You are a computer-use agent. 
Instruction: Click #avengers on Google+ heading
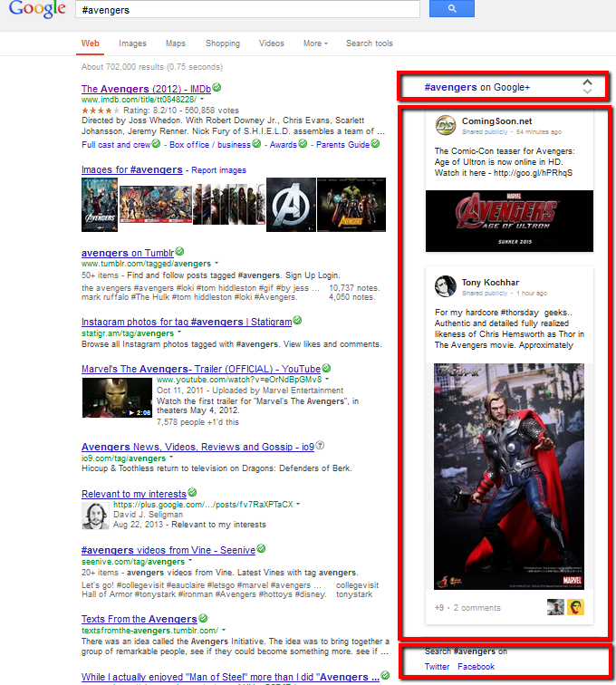coord(477,87)
